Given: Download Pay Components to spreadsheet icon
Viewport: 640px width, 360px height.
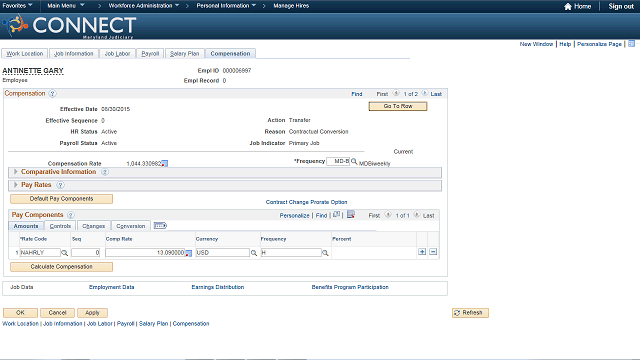Looking at the screenshot, I should coord(351,215).
